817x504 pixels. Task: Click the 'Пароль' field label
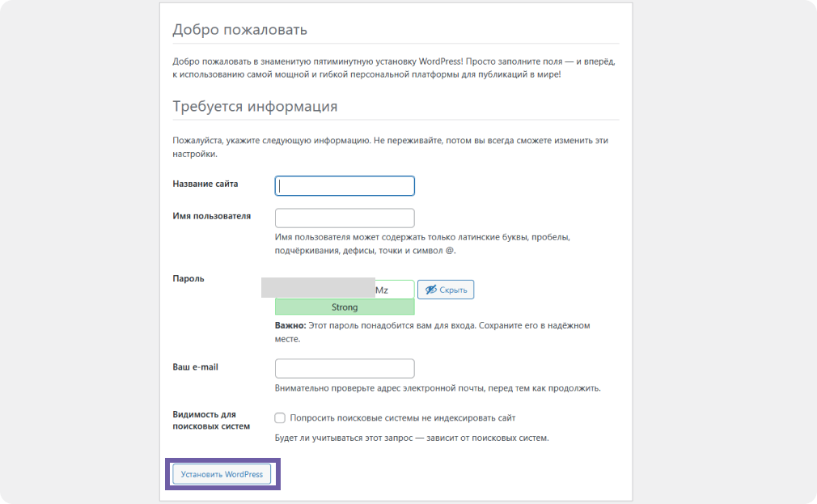188,279
